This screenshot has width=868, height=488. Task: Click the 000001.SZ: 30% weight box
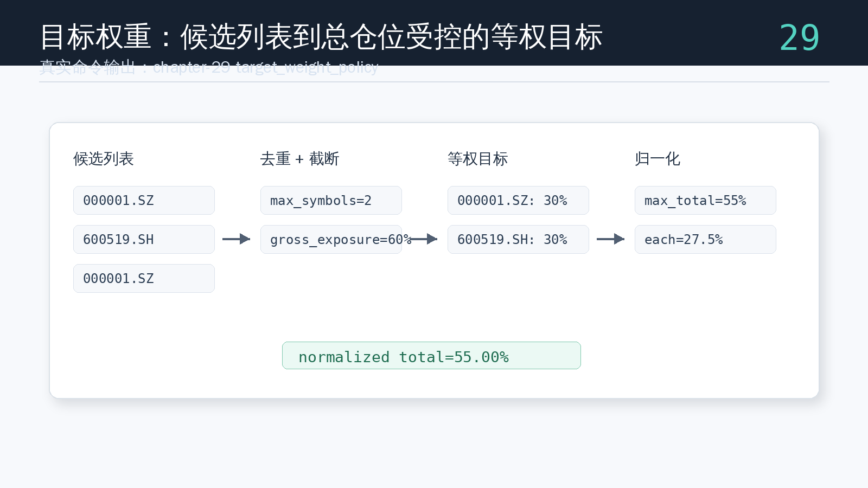pos(518,201)
